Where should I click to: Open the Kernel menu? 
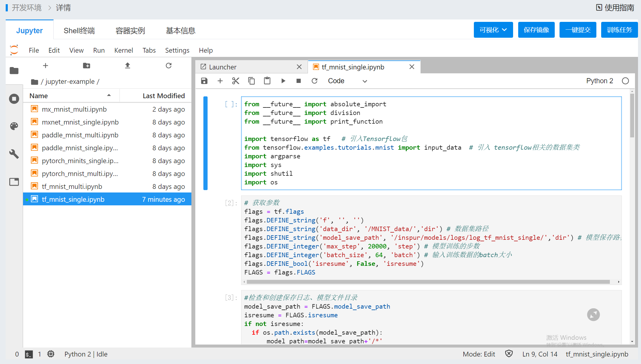tap(123, 50)
